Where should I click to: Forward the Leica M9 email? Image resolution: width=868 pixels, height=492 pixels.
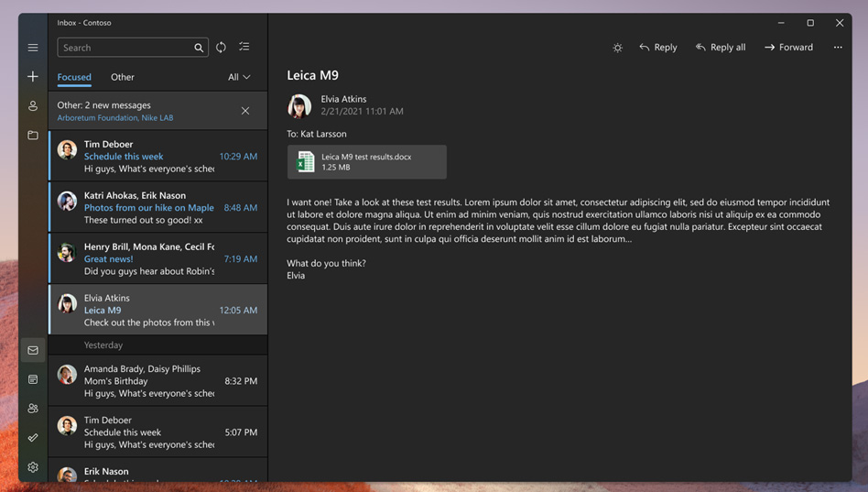click(788, 47)
